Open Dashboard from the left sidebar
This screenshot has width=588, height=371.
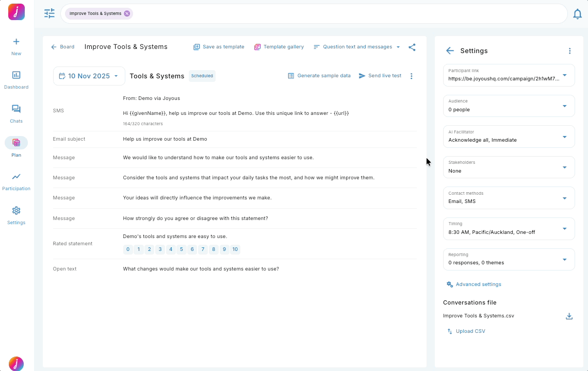pyautogui.click(x=16, y=80)
